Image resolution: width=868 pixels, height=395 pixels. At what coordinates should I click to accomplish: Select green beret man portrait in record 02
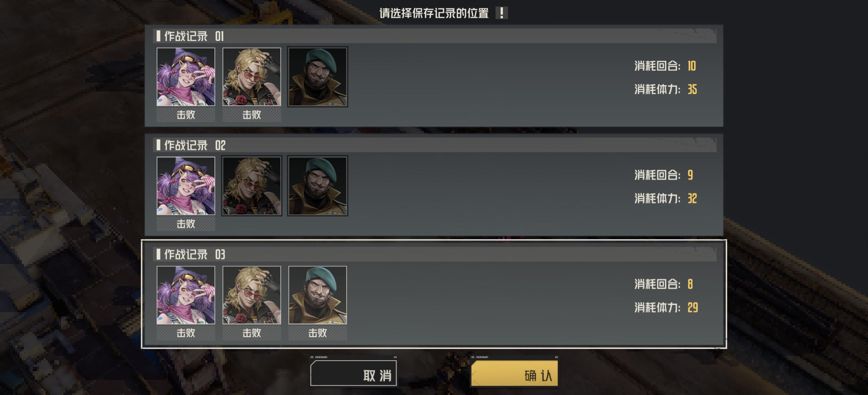tap(317, 186)
